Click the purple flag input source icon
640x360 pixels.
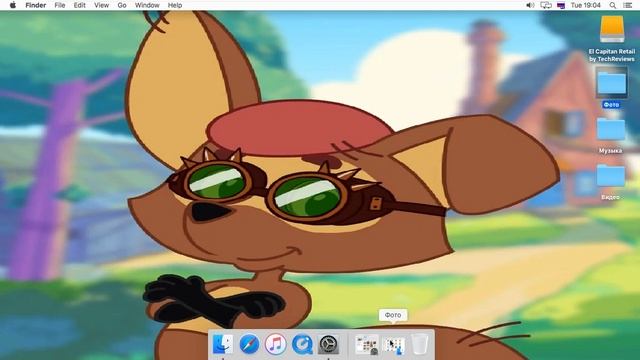coord(561,5)
